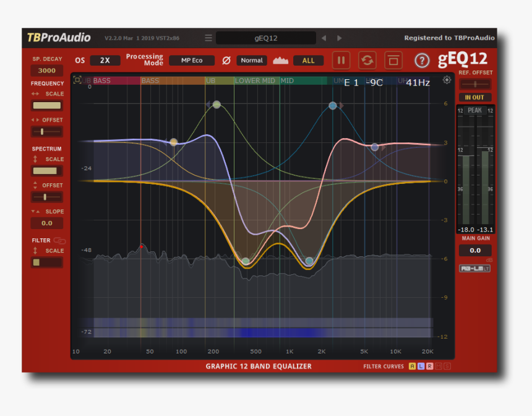Click the Frequency Scale horizontal arrows icon
Screen dimensions: 532x416
[35, 93]
